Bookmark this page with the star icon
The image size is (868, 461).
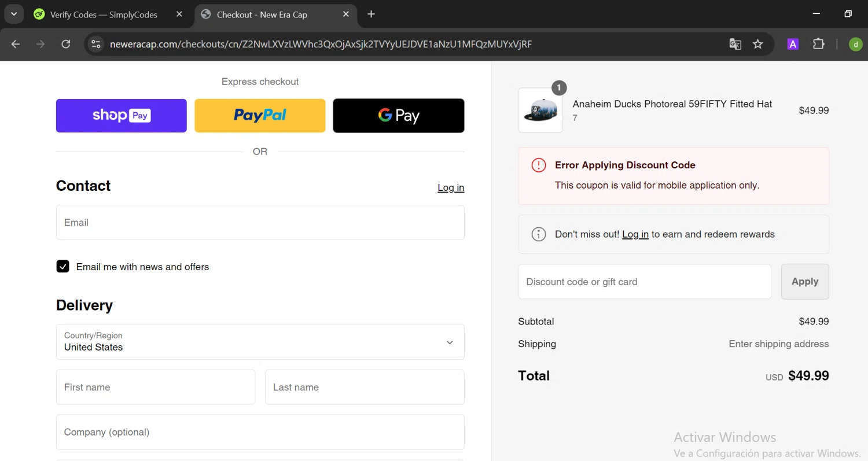758,44
